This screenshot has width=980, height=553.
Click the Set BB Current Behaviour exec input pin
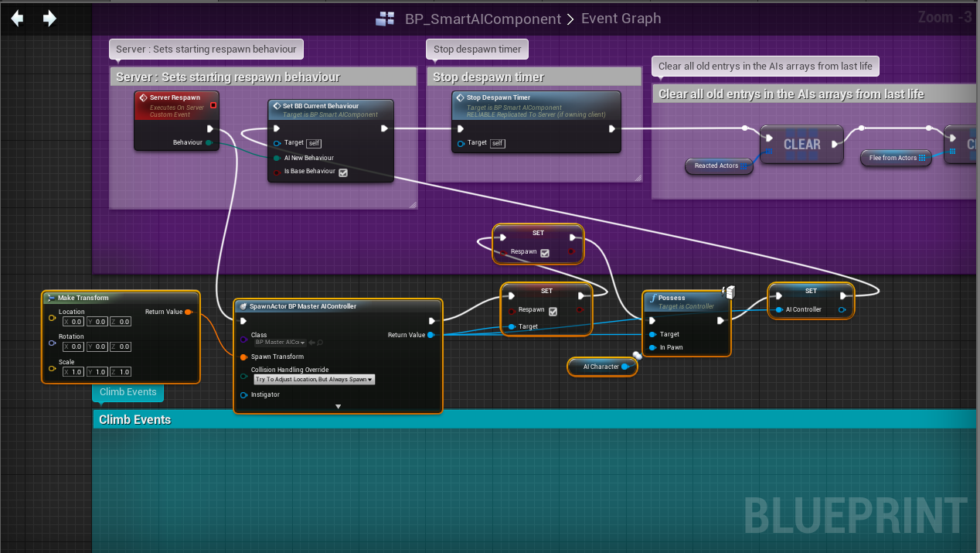pos(277,128)
